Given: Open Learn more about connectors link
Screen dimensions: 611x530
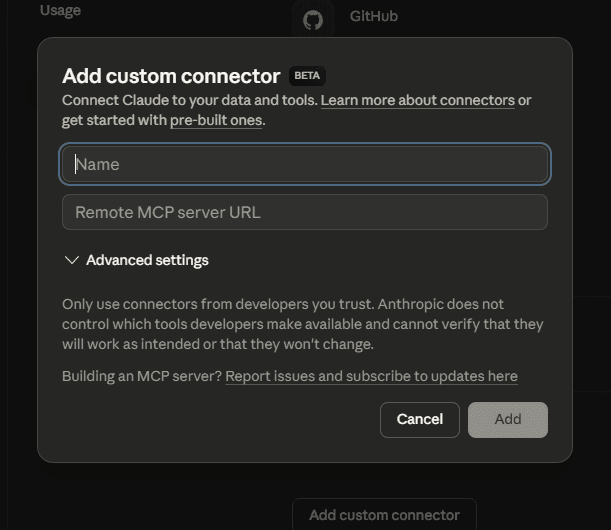Looking at the screenshot, I should pyautogui.click(x=417, y=100).
